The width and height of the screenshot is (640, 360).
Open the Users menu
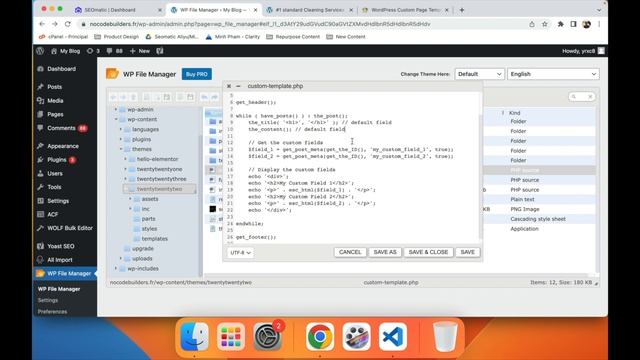(55, 173)
